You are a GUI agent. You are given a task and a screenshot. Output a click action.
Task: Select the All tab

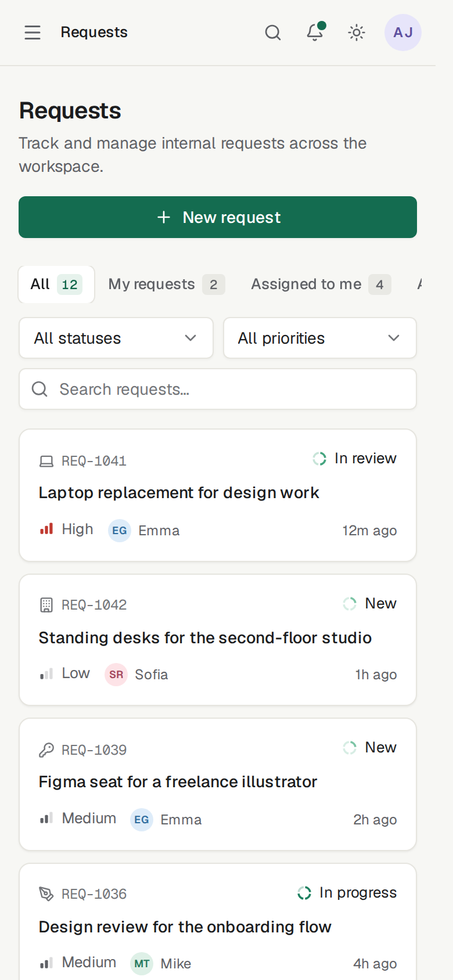(56, 284)
